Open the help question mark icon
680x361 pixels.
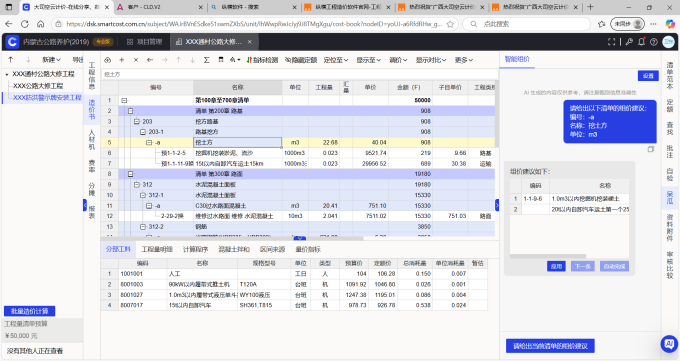coord(654,42)
